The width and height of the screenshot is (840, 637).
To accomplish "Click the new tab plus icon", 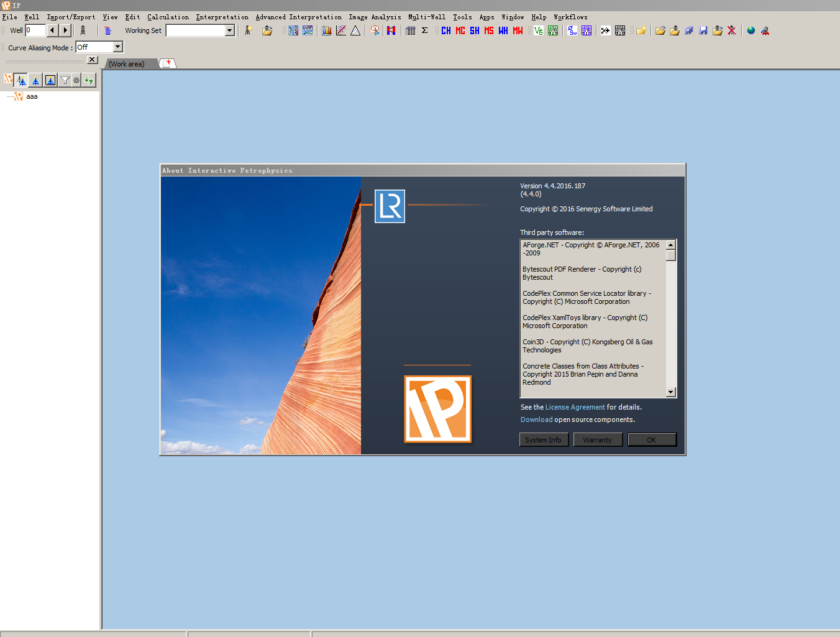I will 168,63.
